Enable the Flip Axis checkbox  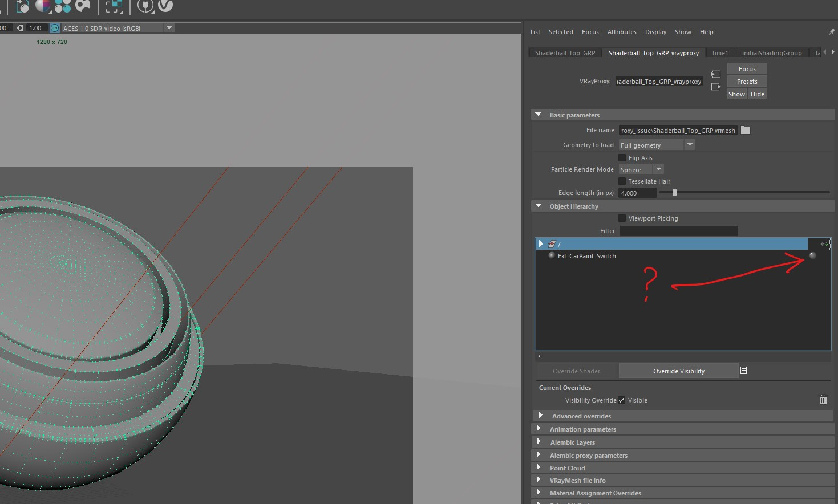(x=622, y=158)
